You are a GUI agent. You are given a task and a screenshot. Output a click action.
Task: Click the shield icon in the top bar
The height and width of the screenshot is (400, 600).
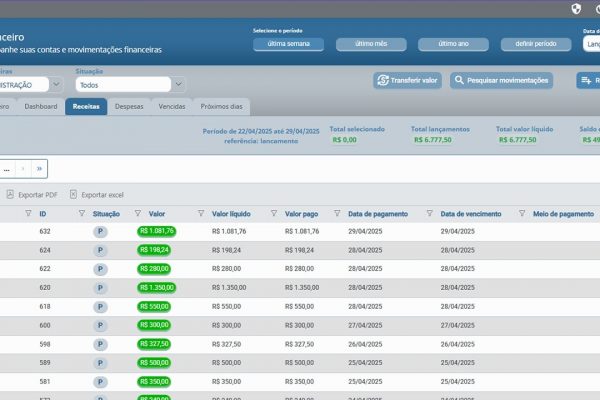[x=576, y=9]
